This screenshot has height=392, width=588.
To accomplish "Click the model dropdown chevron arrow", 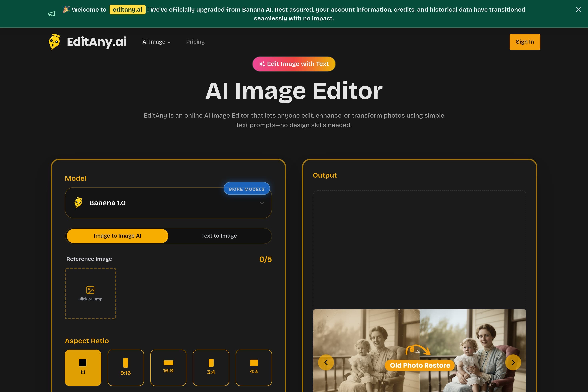I will coord(262,203).
